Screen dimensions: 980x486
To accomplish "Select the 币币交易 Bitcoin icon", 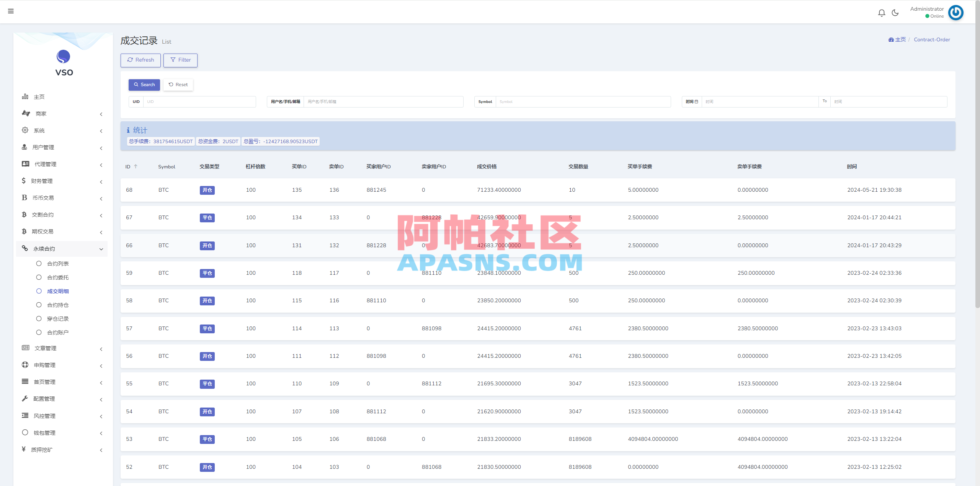I will point(24,197).
